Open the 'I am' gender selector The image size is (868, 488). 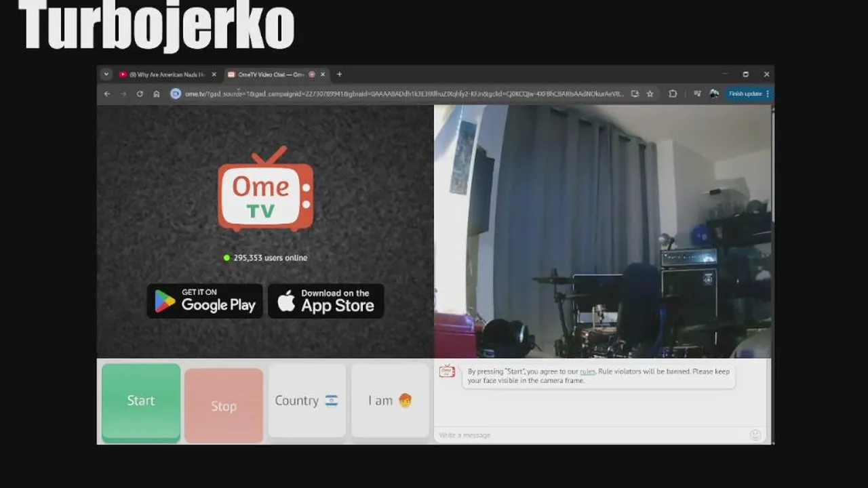coord(390,401)
